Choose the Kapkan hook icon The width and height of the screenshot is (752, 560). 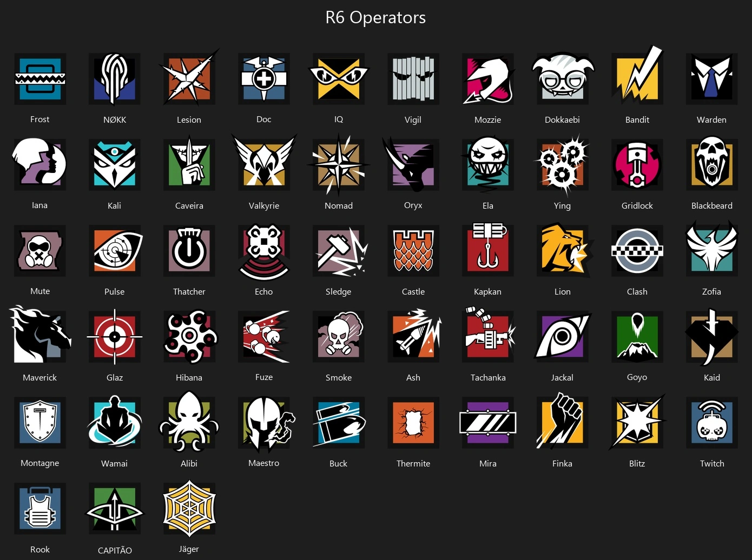488,249
